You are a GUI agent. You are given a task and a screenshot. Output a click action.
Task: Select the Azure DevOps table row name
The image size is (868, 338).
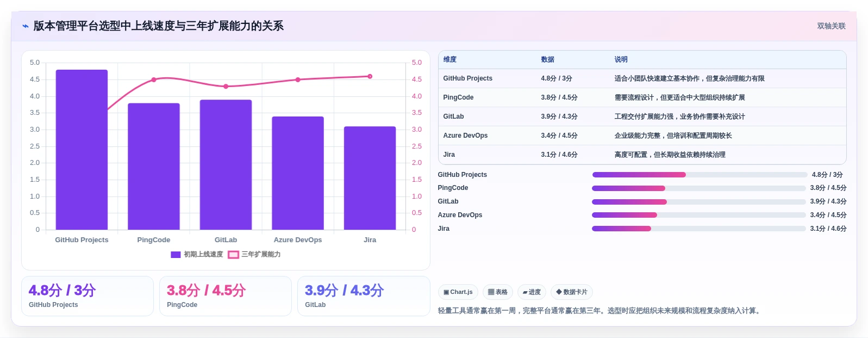tap(465, 136)
